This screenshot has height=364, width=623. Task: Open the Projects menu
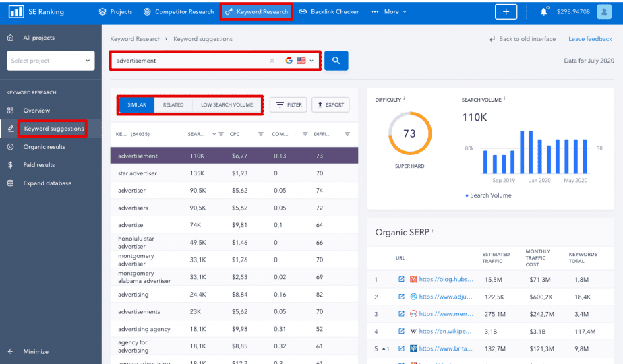pyautogui.click(x=115, y=12)
